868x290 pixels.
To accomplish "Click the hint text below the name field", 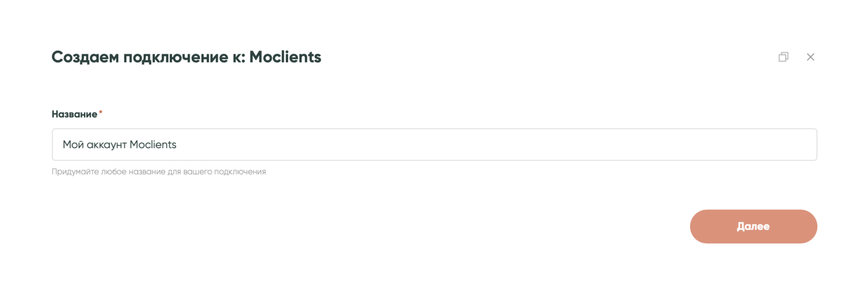I will [x=158, y=172].
